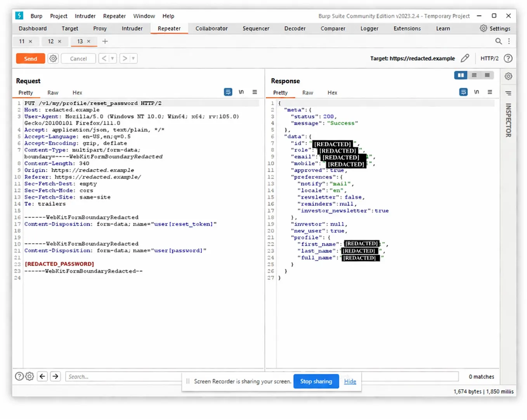This screenshot has height=420, width=527.
Task: Open Request pane hamburger options menu
Action: (255, 92)
